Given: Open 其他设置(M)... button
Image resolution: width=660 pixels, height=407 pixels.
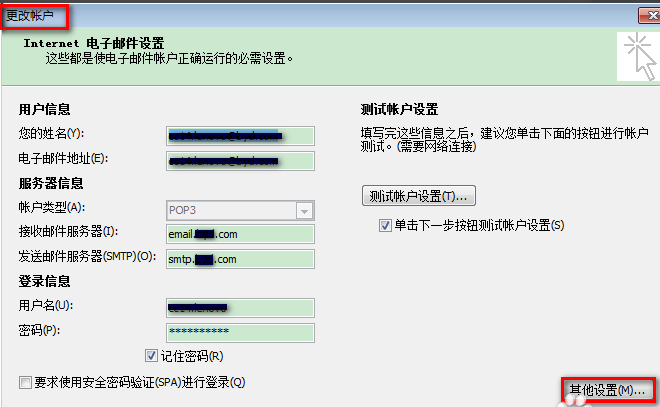Looking at the screenshot, I should [607, 389].
